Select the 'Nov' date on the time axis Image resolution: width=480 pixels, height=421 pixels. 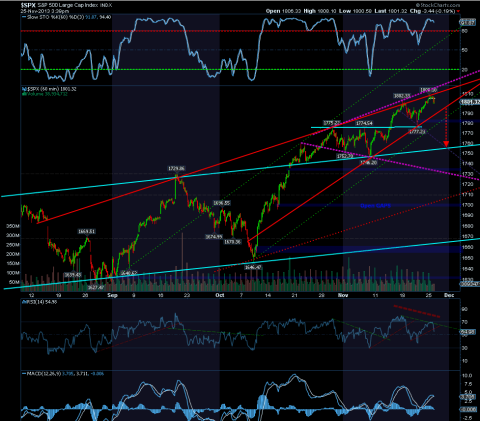click(x=343, y=295)
